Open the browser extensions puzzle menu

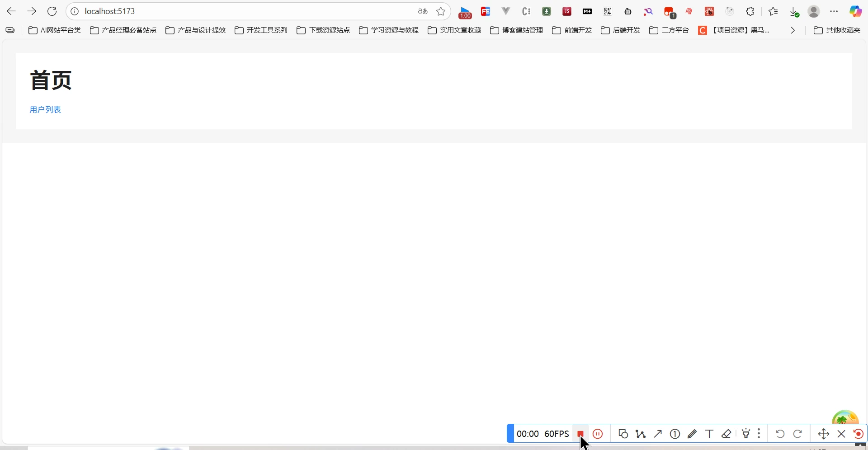pyautogui.click(x=750, y=12)
